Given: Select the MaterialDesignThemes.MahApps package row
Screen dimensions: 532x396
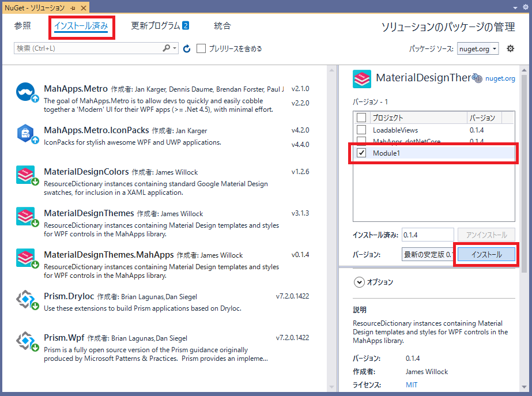Looking at the screenshot, I should [x=163, y=265].
